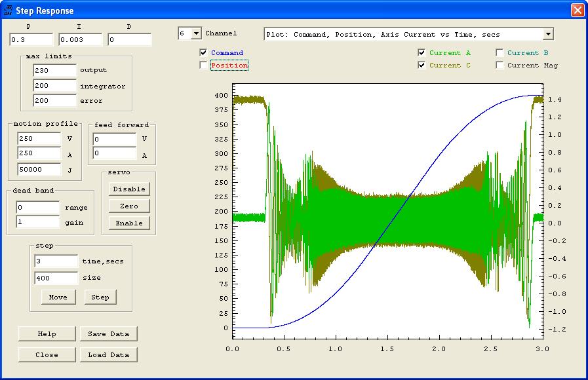Uncheck the Current A checkbox
Viewport: 588px width, 380px height.
coord(421,53)
